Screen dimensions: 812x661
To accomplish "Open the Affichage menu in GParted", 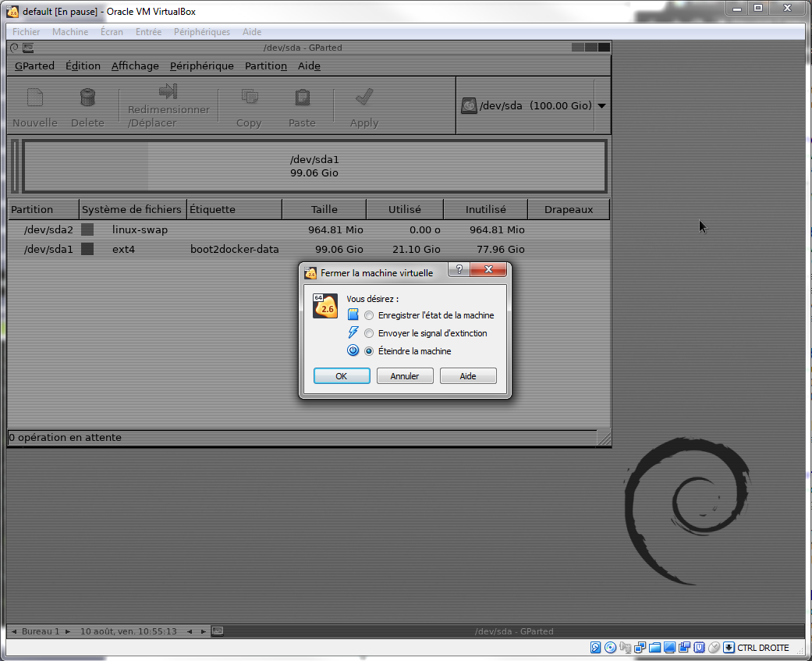I will 135,66.
